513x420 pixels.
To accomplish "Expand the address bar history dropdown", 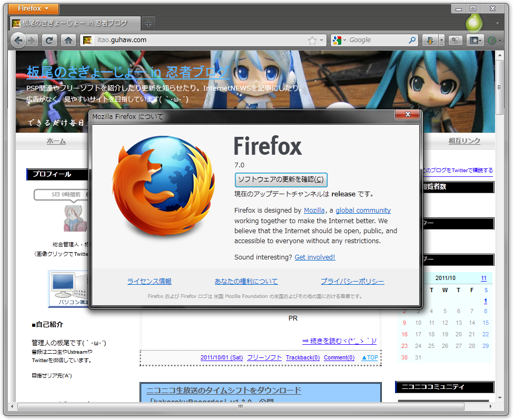I will click(x=322, y=41).
